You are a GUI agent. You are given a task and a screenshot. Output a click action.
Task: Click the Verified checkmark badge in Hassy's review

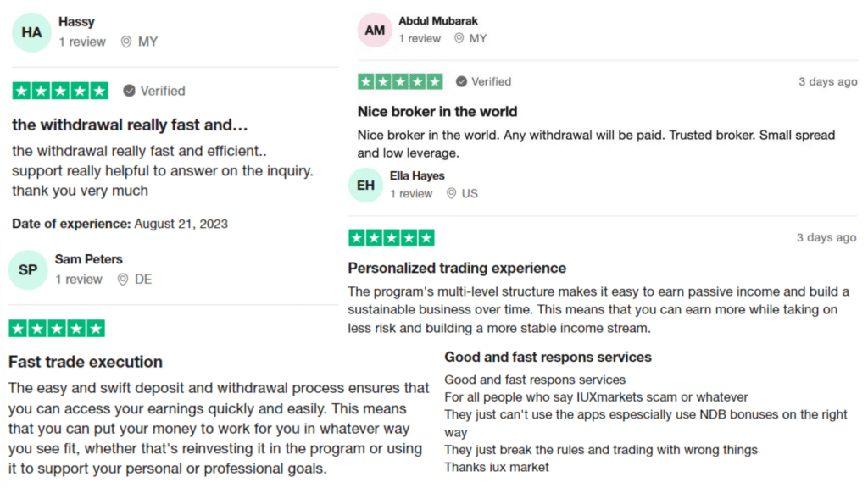pos(129,91)
